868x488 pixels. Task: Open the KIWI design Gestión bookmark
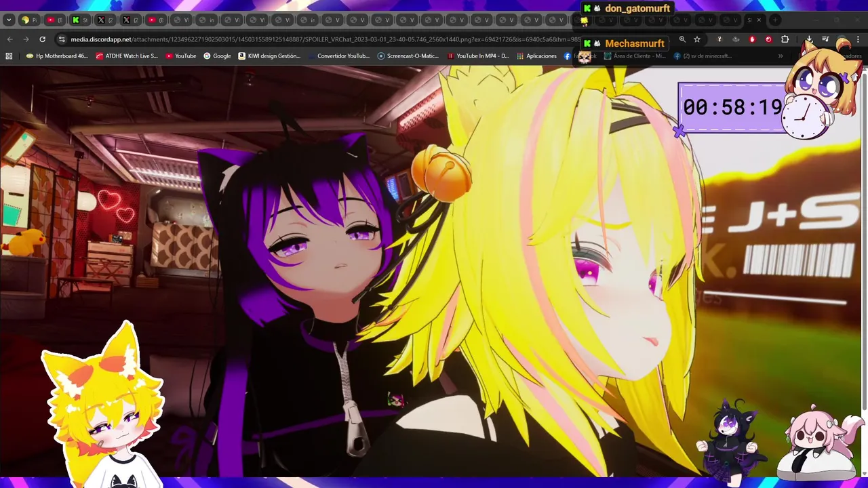click(x=270, y=56)
